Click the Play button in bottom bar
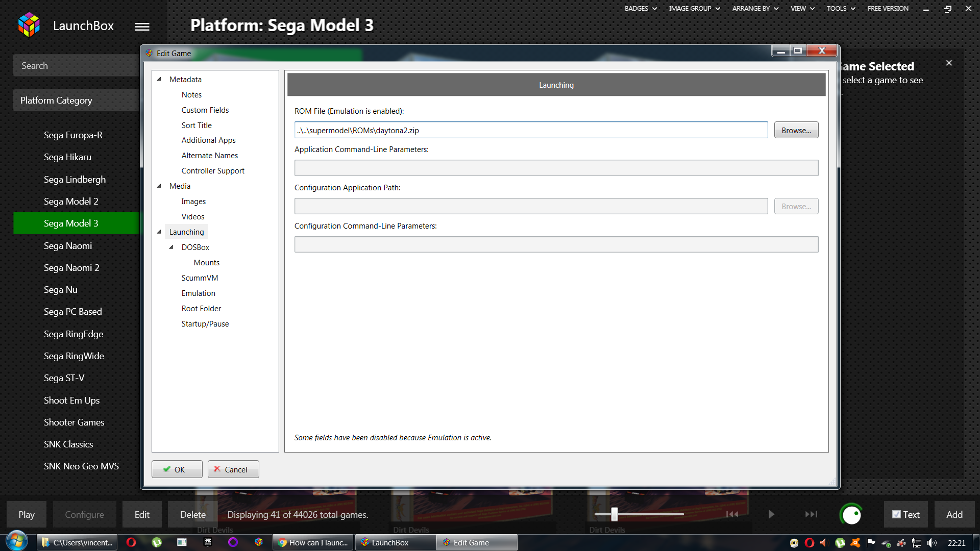Screen dimensions: 980x551 tap(27, 514)
